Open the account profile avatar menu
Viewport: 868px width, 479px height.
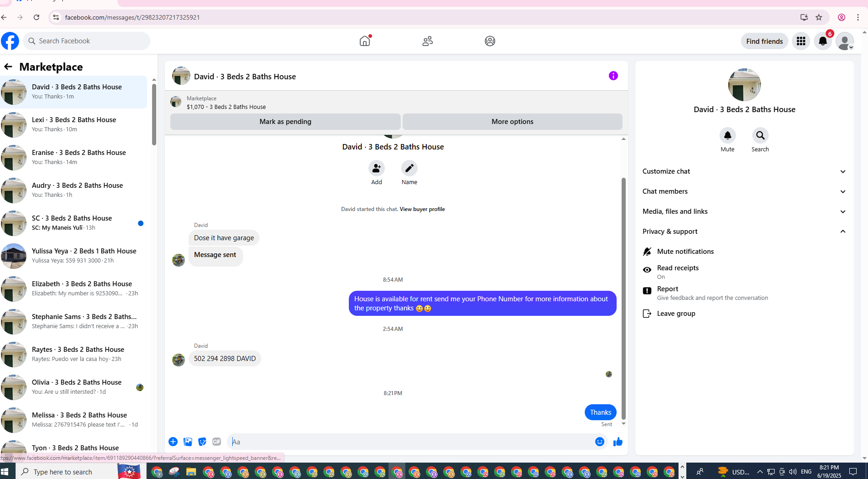[x=844, y=41]
